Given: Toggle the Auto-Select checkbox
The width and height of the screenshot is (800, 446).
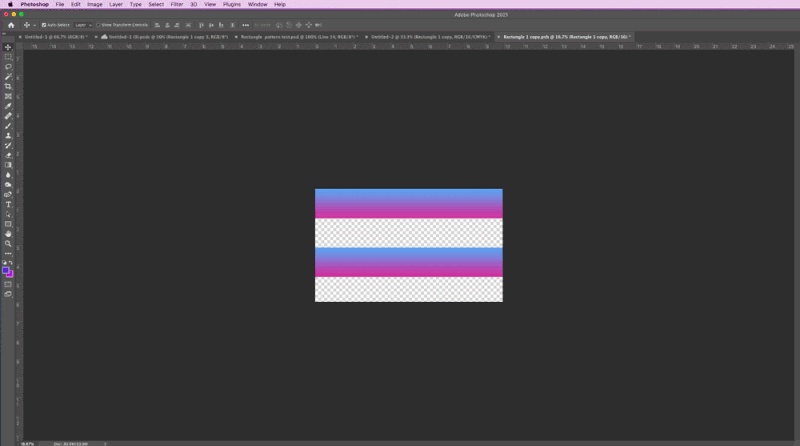Looking at the screenshot, I should [x=44, y=25].
